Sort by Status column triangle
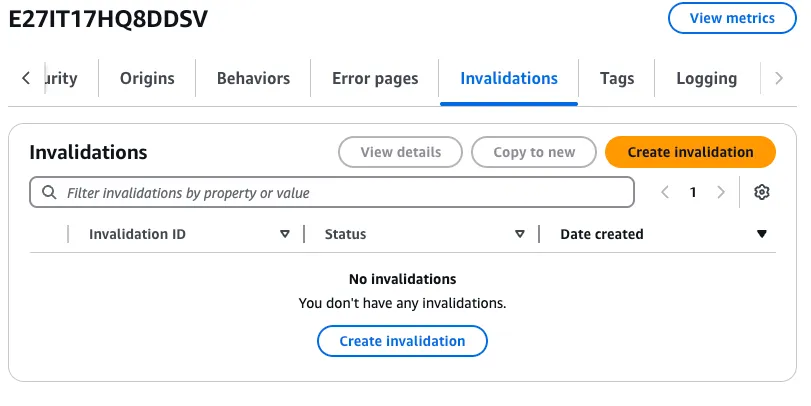The width and height of the screenshot is (811, 406). [x=520, y=234]
